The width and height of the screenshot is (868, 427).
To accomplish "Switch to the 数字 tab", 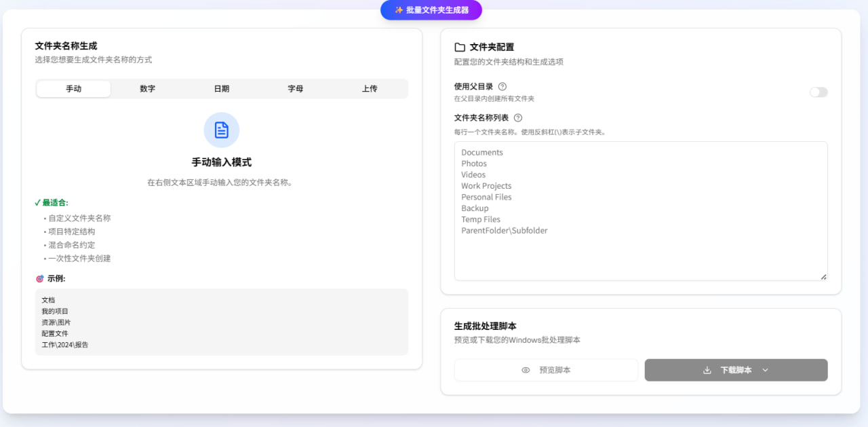I will click(147, 88).
